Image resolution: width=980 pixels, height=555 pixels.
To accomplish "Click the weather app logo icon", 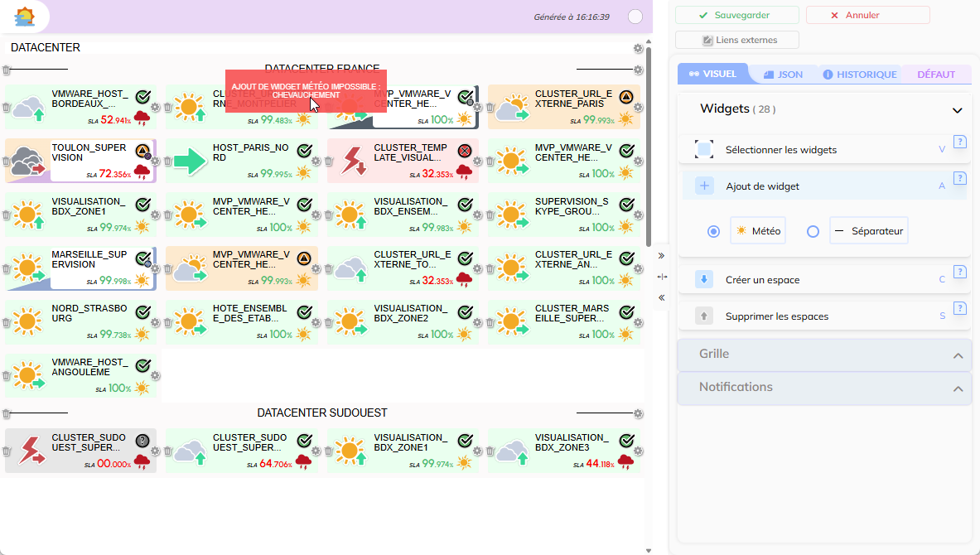I will point(26,17).
